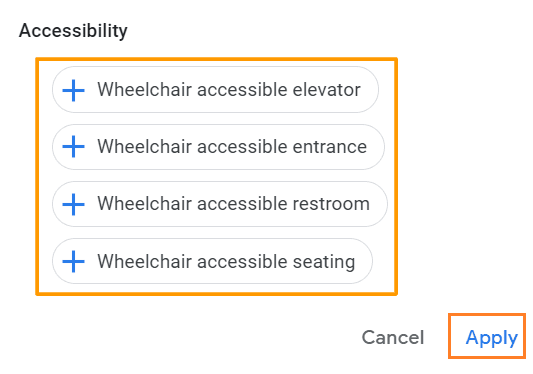533x374 pixels.
Task: Select the Accessibility section heading
Action: tap(73, 31)
